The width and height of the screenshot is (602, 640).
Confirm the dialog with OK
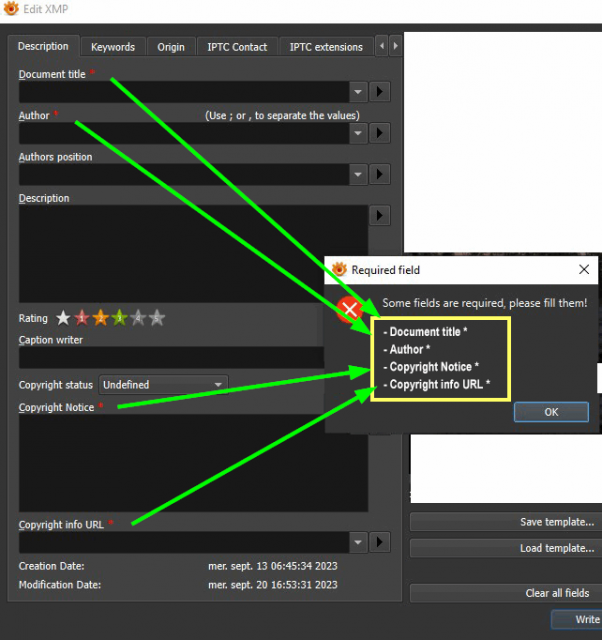coord(551,412)
